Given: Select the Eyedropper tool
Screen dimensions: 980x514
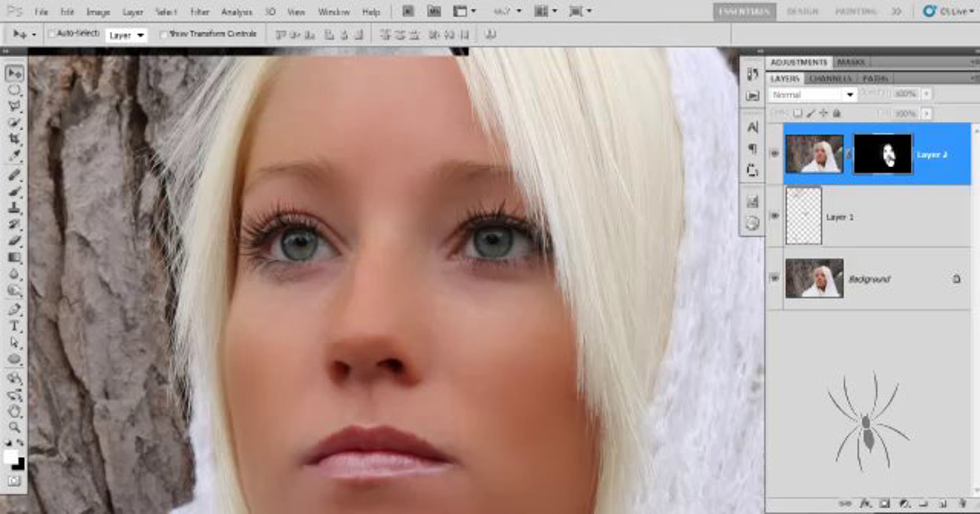Looking at the screenshot, I should (x=14, y=155).
